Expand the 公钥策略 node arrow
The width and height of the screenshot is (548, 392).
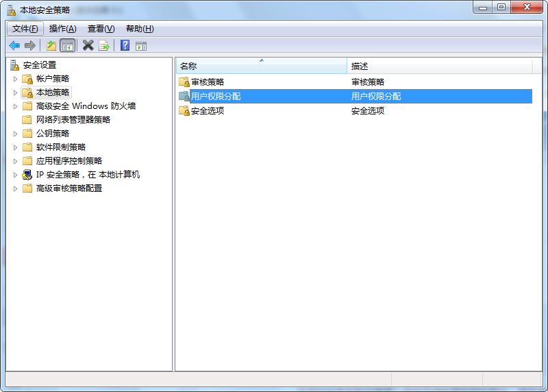15,134
